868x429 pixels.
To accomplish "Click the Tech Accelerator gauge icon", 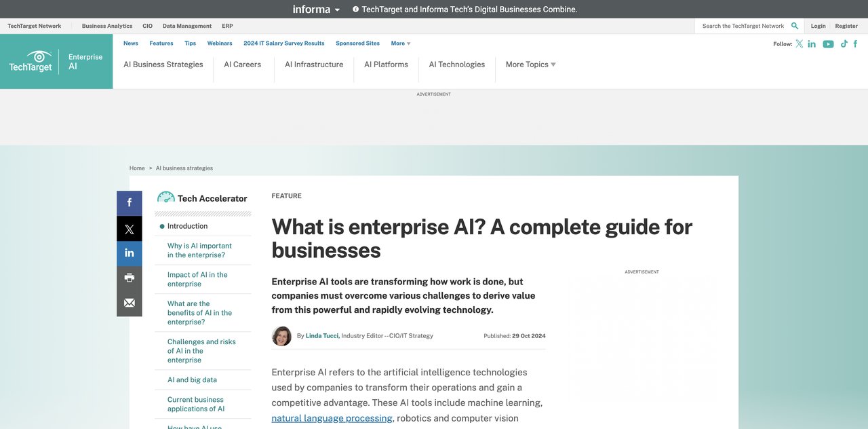I will pyautogui.click(x=166, y=198).
